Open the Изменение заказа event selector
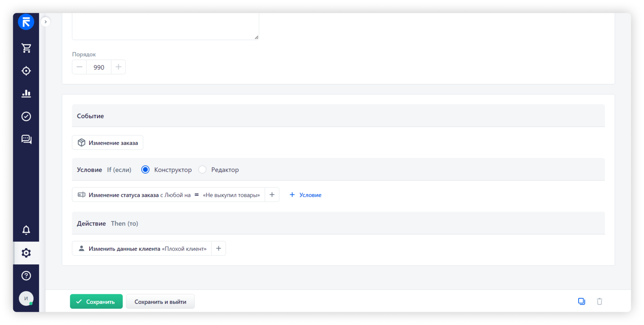This screenshot has height=325, width=644. [x=108, y=143]
